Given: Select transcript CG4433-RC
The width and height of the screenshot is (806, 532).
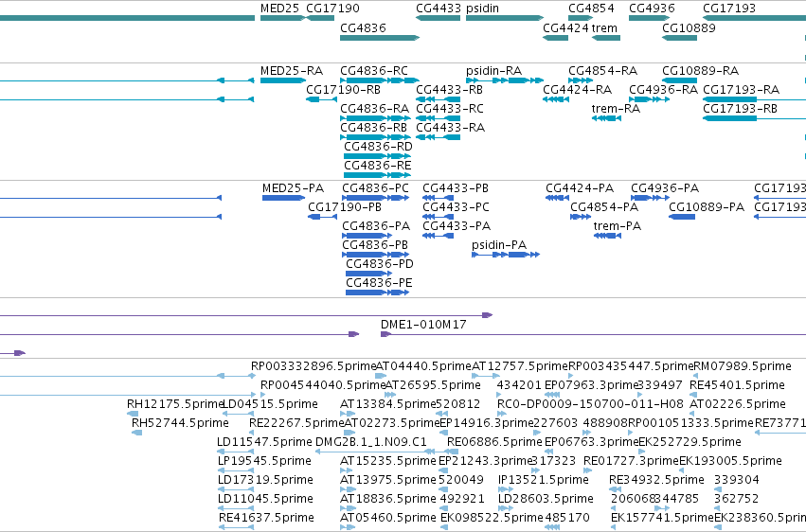Looking at the screenshot, I should [449, 108].
